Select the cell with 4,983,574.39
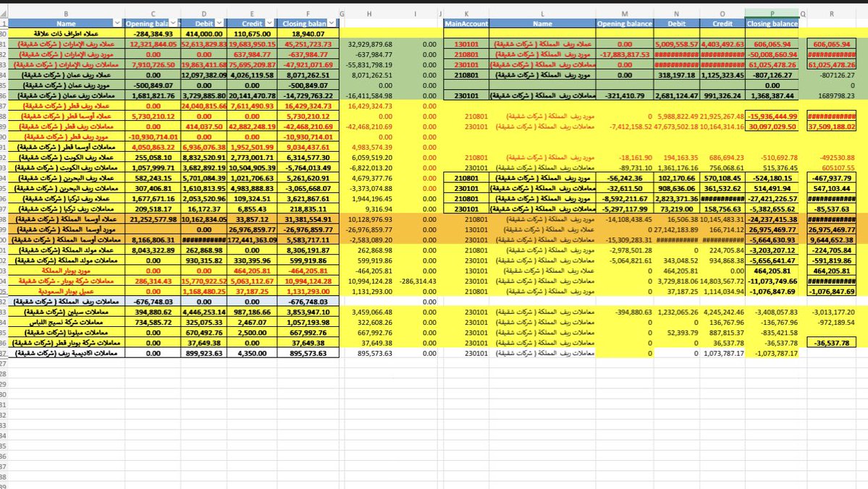Viewport: 868px width, 489px height. click(x=369, y=147)
